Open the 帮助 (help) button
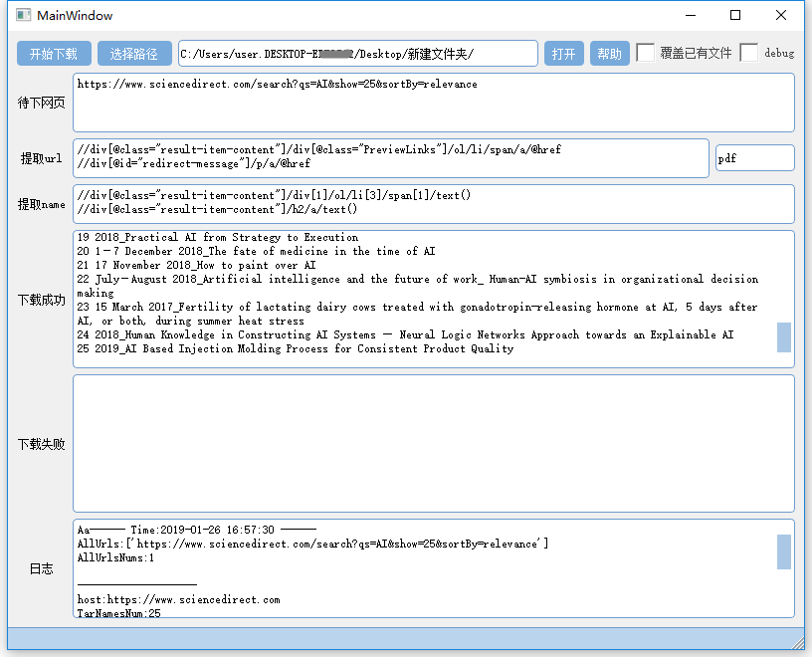 (609, 54)
